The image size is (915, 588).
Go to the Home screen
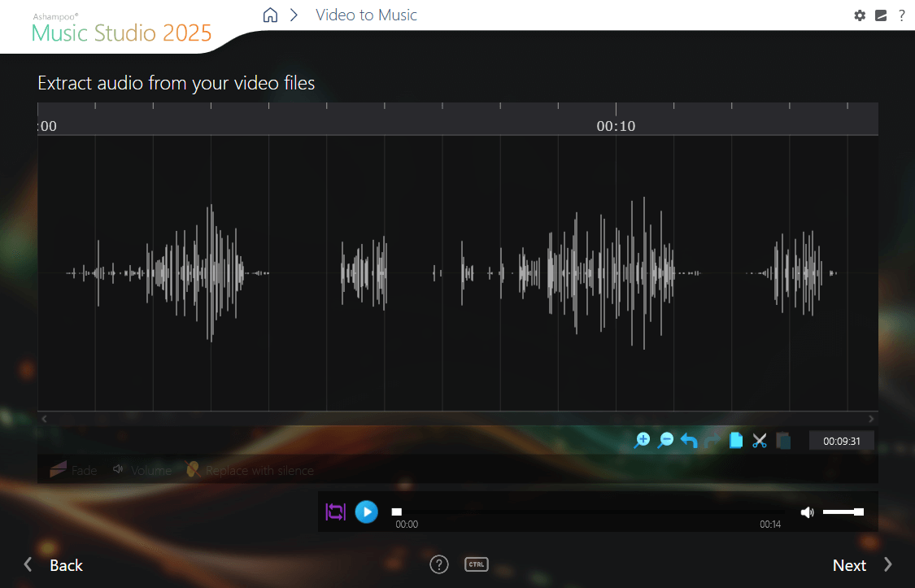pyautogui.click(x=270, y=15)
